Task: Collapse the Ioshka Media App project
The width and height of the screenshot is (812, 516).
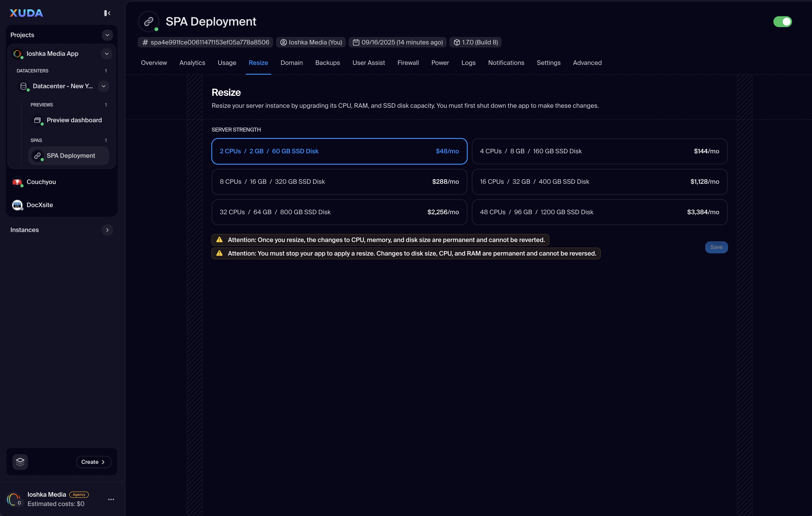Action: [107, 54]
